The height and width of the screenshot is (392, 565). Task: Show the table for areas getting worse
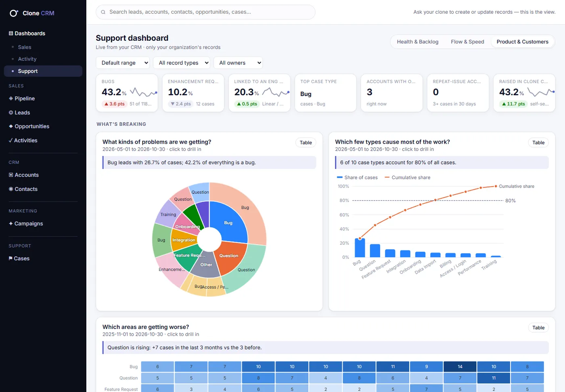[538, 327]
